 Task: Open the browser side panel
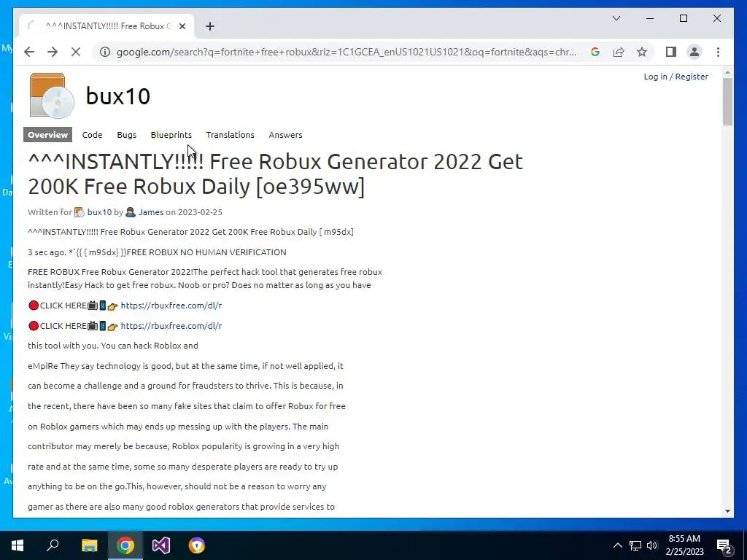tap(671, 52)
